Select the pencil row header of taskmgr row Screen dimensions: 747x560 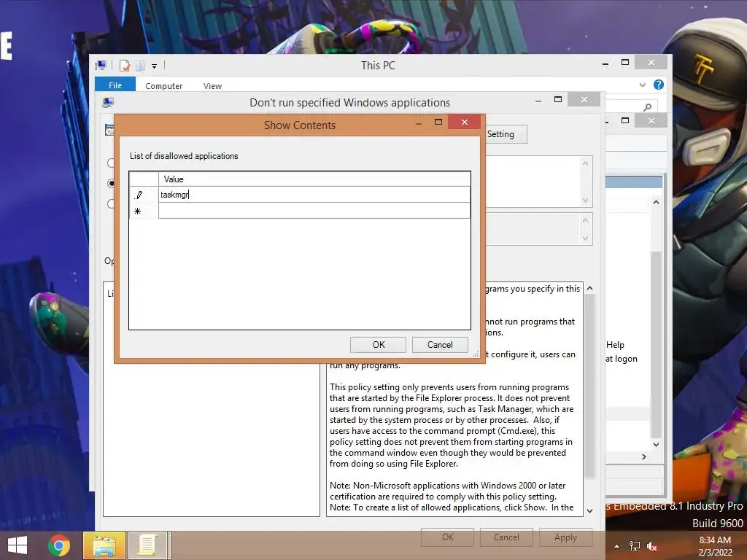pos(144,194)
